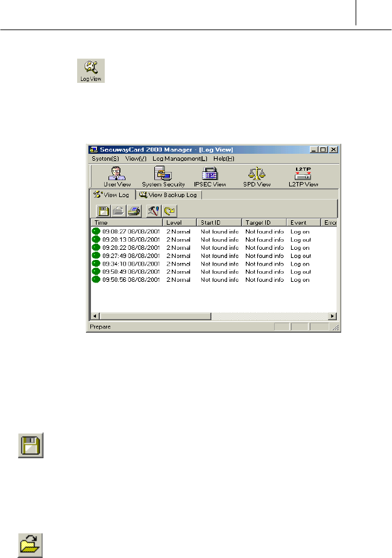Click 2:Normal level in 09:08:27 row

tap(178, 232)
